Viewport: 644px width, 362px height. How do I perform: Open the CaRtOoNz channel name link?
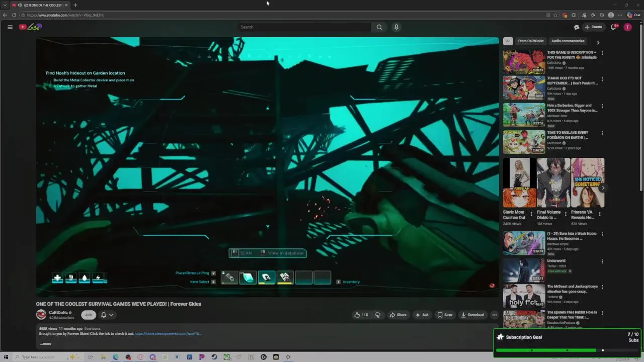58,313
